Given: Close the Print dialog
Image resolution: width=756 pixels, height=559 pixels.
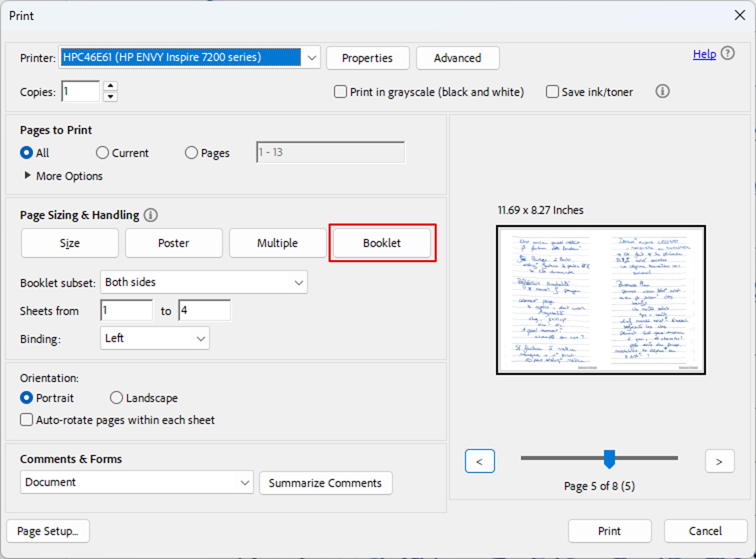Looking at the screenshot, I should click(x=740, y=15).
